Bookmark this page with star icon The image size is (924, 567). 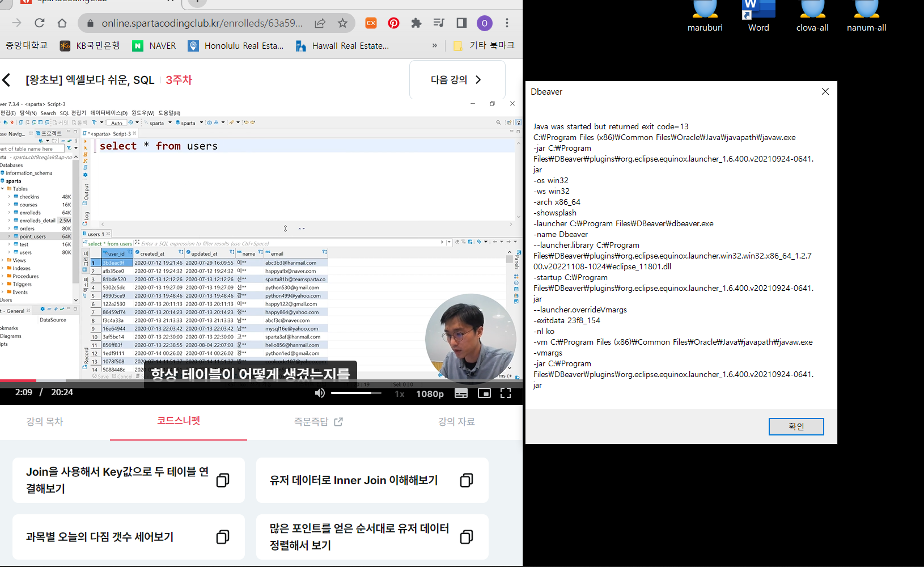(342, 23)
